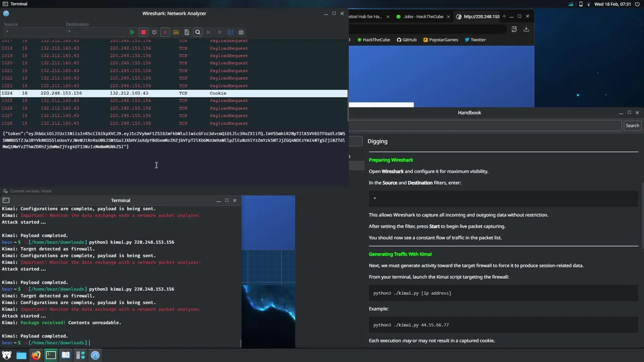
Task: Focus the terminal command prompt line
Action: 121,343
